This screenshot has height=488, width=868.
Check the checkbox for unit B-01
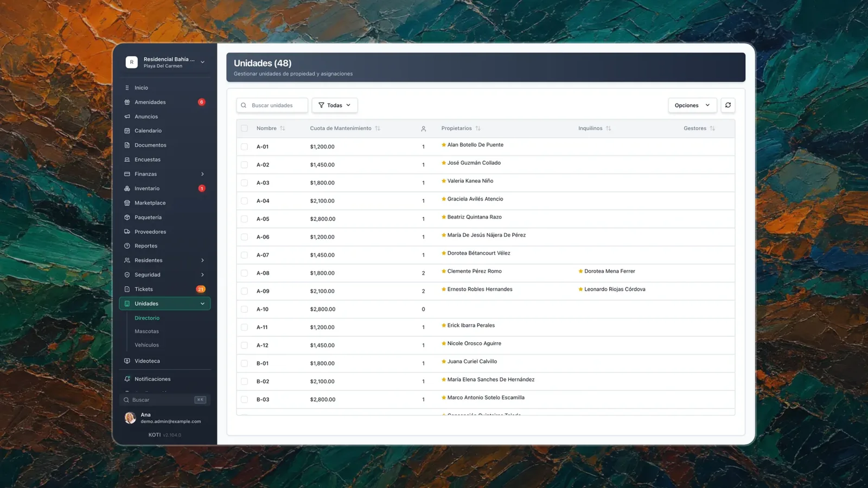tap(244, 363)
